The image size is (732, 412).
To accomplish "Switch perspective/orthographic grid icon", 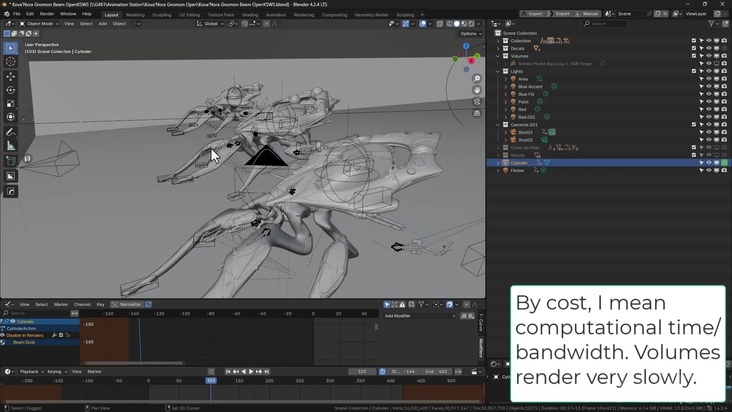I will 477,113.
